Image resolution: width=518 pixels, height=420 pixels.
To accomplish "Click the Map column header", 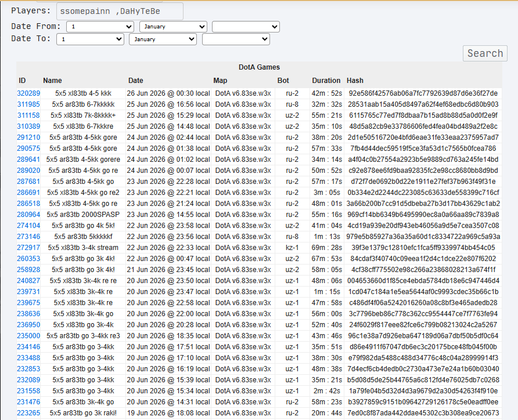I will (220, 81).
